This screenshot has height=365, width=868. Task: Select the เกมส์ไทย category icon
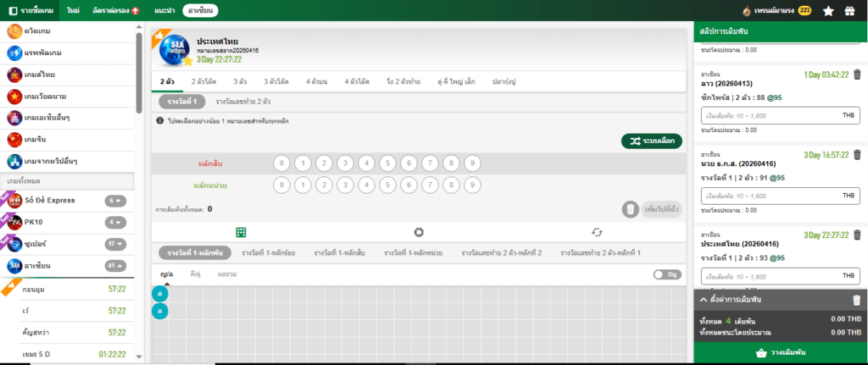14,75
